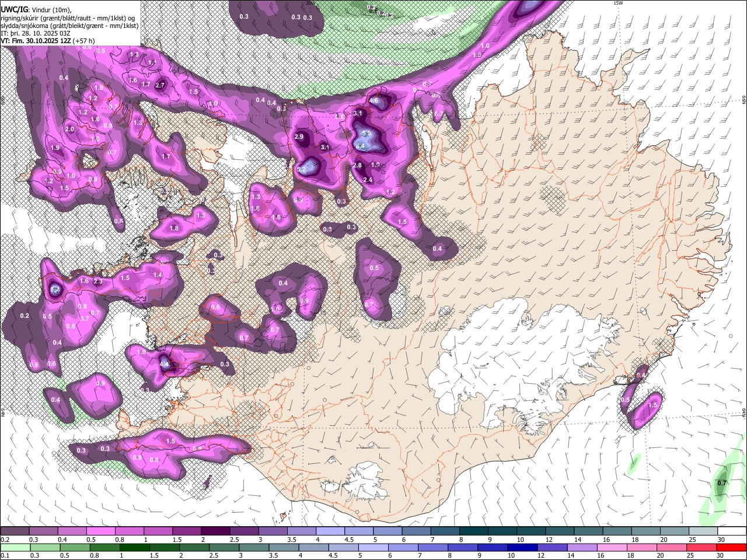Click the 4.6 precipitation value label
Image resolution: width=747 pixels, height=560 pixels.
pos(374,100)
